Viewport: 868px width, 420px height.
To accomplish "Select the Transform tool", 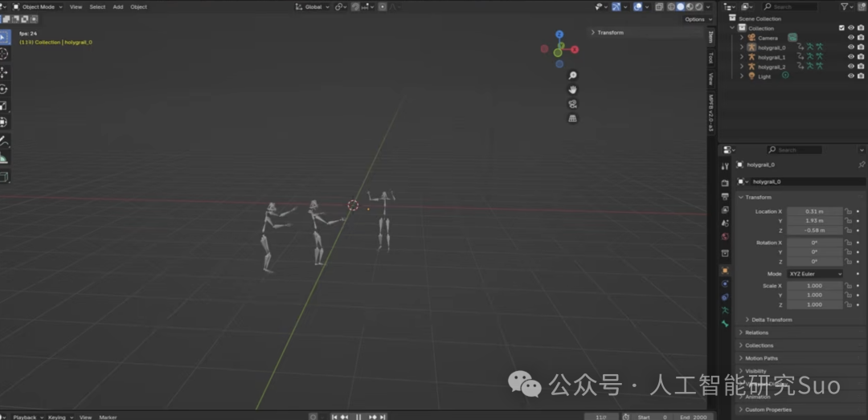I will click(4, 122).
